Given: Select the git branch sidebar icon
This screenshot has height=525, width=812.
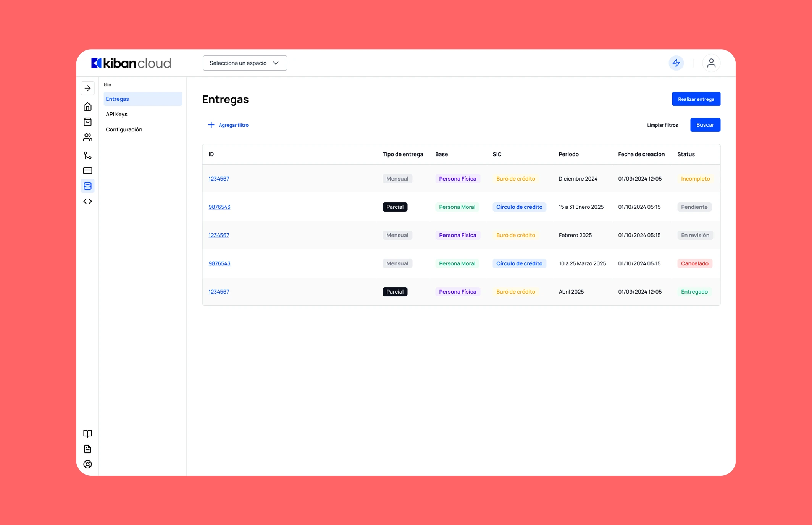Looking at the screenshot, I should click(87, 155).
